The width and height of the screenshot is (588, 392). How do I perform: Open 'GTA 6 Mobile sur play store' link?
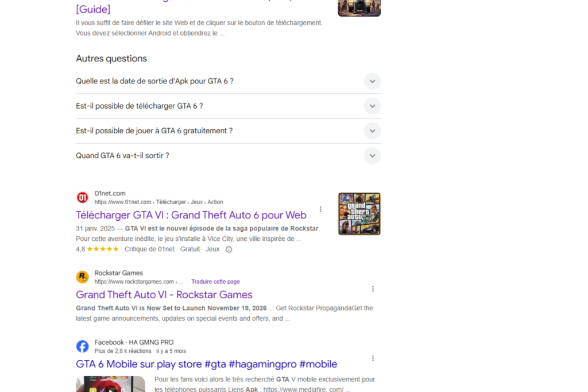pos(206,364)
